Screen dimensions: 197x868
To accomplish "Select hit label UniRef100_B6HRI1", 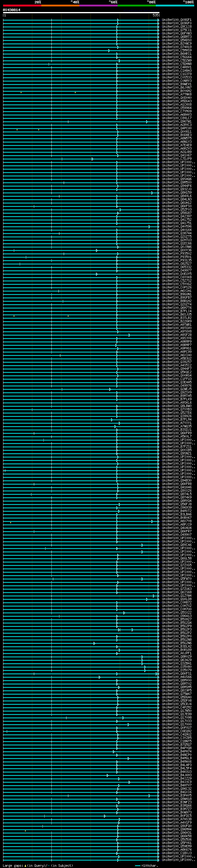I will 177,54.
